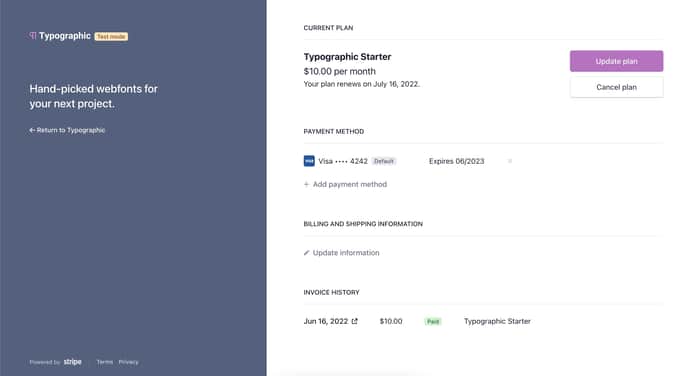Image resolution: width=700 pixels, height=376 pixels.
Task: Remove the Visa card with the x icon
Action: 510,161
